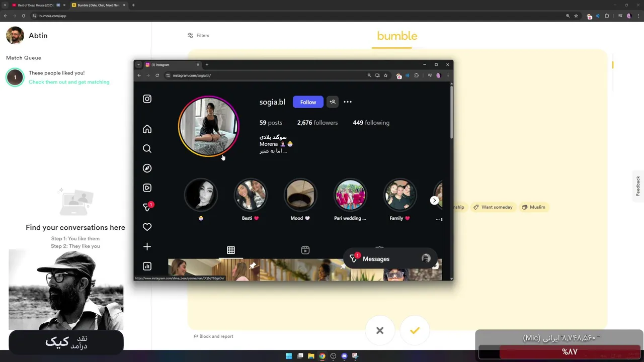Go to Instagram Home feed icon
Viewport: 644px width, 362px height.
pos(147,129)
